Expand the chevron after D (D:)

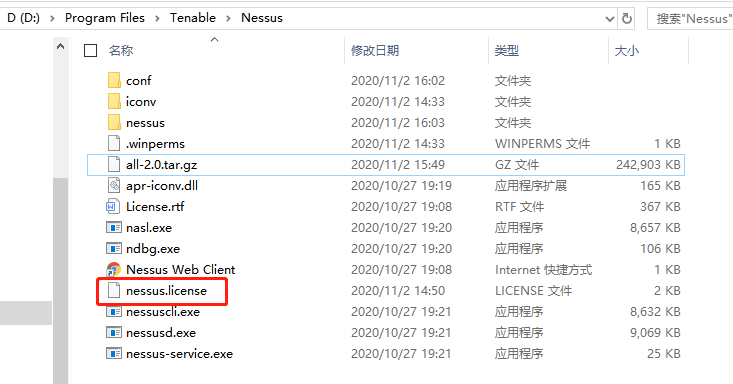[x=52, y=18]
